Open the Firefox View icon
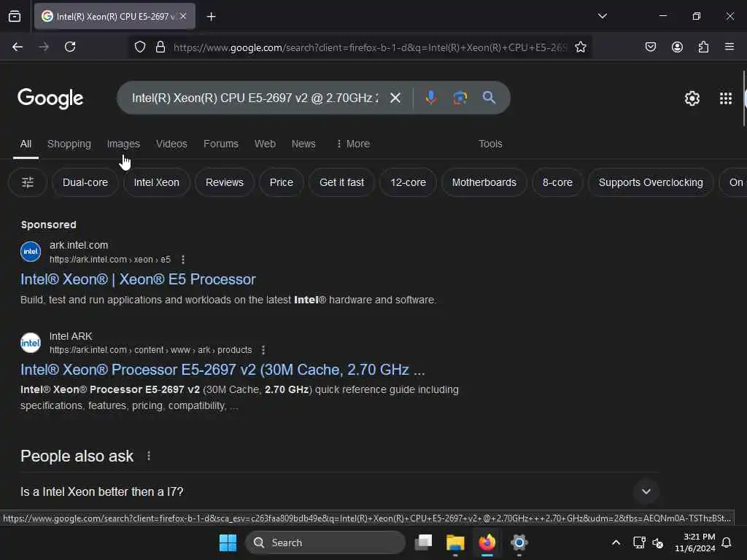Viewport: 747px width, 560px height. pyautogui.click(x=15, y=16)
